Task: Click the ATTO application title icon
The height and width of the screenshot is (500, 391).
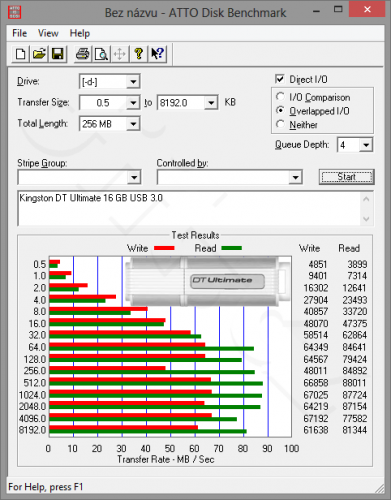Action: pyautogui.click(x=15, y=12)
